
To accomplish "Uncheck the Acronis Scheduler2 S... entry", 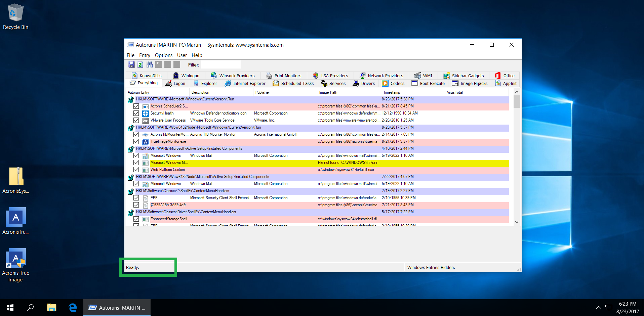I will pos(136,106).
